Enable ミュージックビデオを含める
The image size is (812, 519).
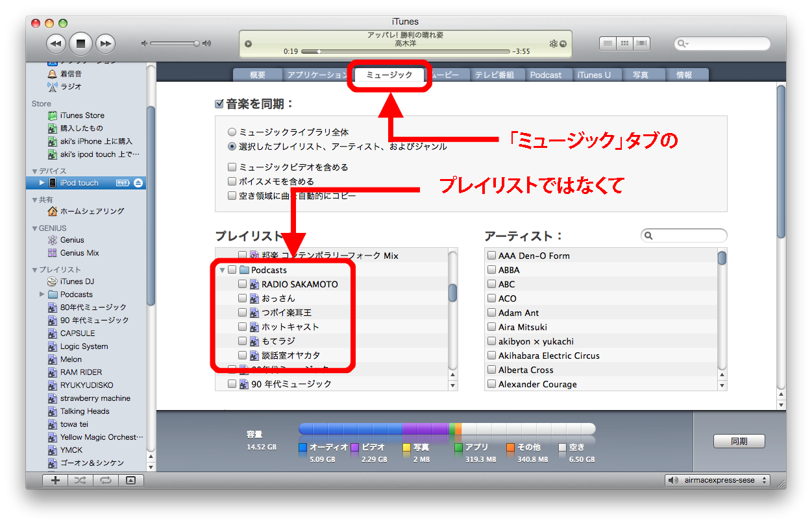click(232, 167)
